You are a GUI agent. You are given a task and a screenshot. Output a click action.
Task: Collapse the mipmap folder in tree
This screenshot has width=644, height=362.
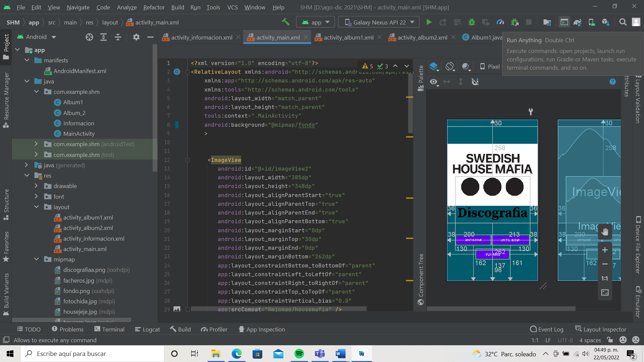37,259
